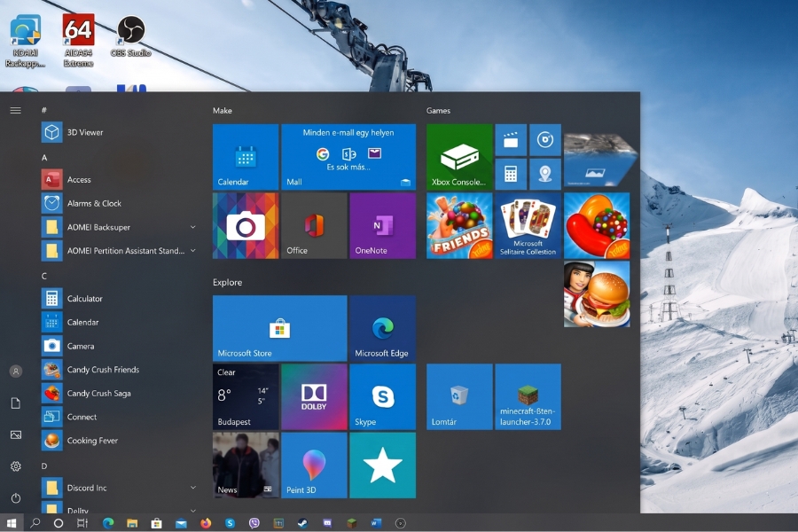Image resolution: width=798 pixels, height=532 pixels.
Task: Open Candy Crush Saga in app list
Action: (x=120, y=393)
